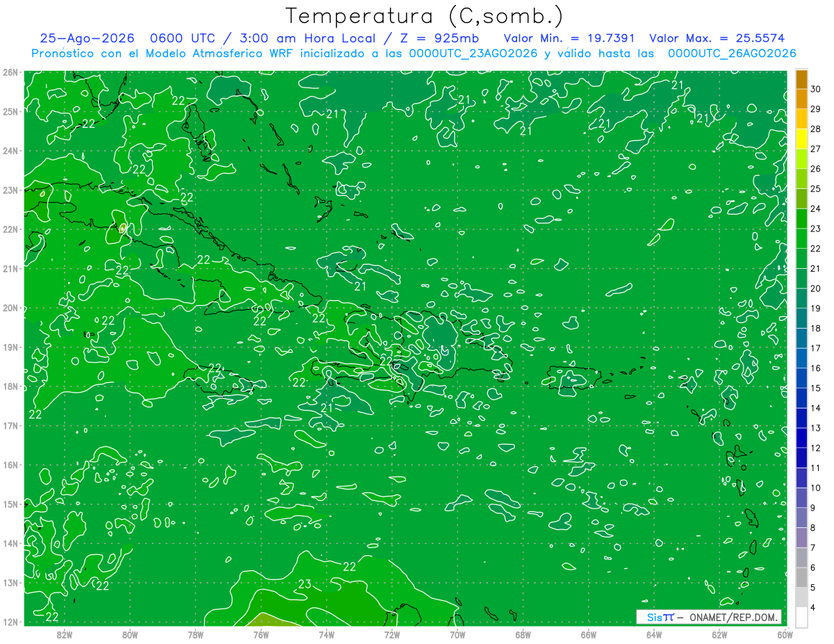Click the color legend value "26"

click(x=816, y=168)
